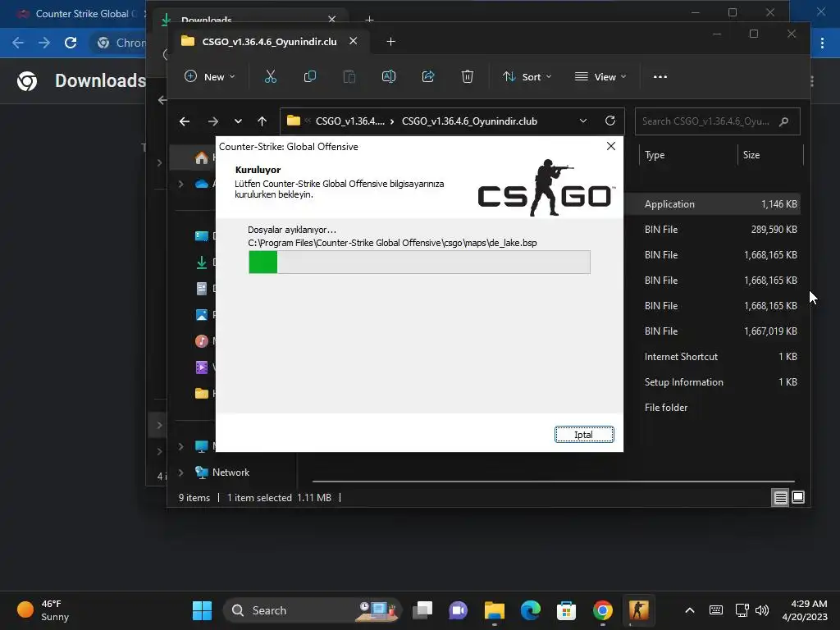The height and width of the screenshot is (630, 840).
Task: Open the Sort dropdown menu
Action: point(527,76)
